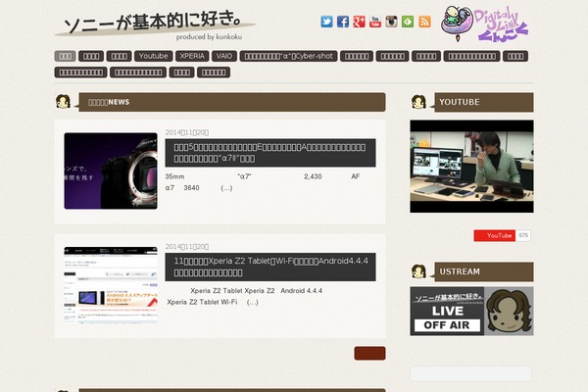Open the α Cyber-shot menu item
The width and height of the screenshot is (588, 392).
288,56
